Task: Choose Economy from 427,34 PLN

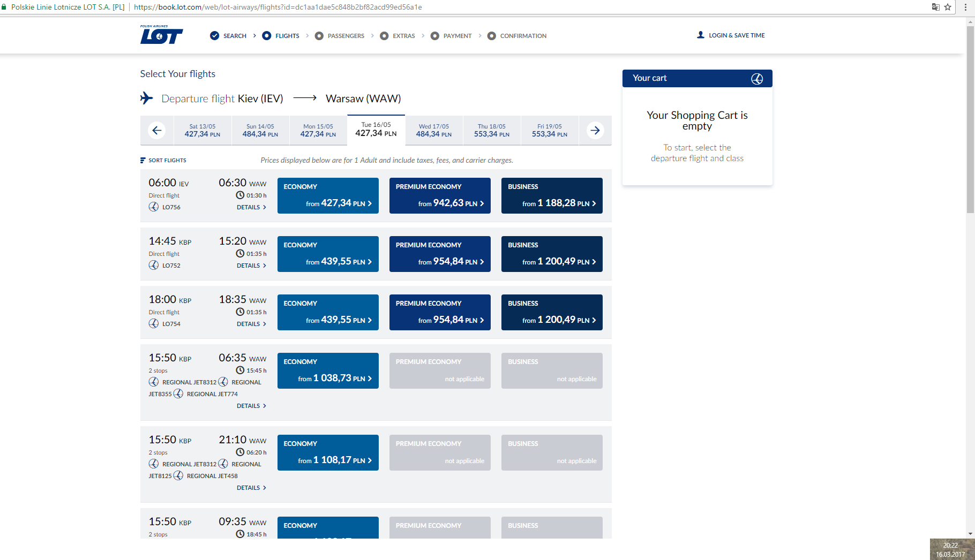Action: click(x=328, y=195)
